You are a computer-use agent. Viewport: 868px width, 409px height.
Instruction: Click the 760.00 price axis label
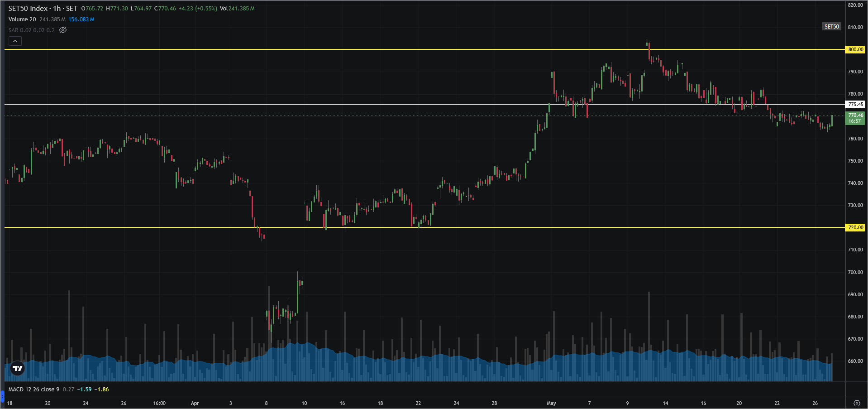point(855,139)
